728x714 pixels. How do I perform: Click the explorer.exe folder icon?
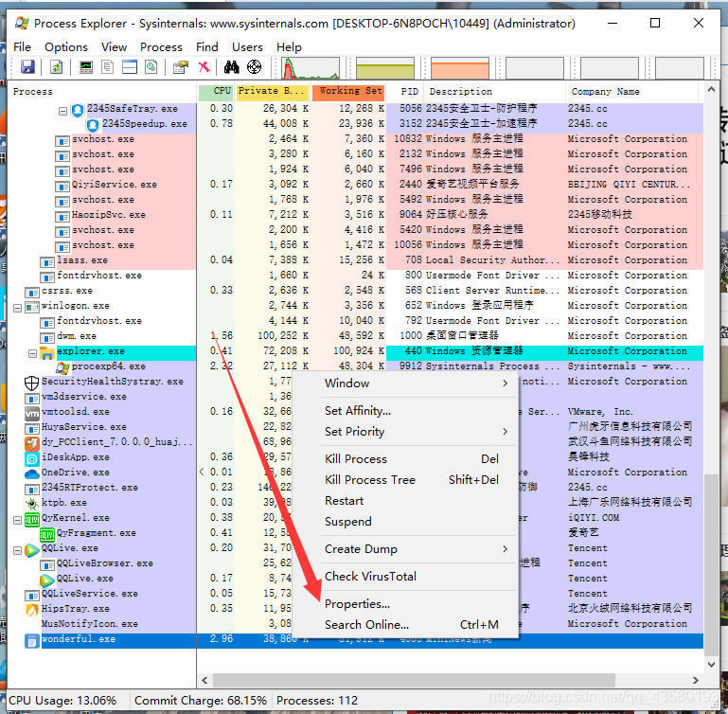coord(47,353)
